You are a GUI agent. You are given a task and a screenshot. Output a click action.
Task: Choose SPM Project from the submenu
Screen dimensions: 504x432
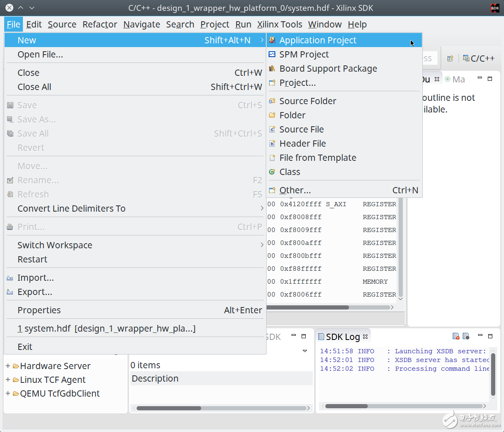(x=304, y=55)
